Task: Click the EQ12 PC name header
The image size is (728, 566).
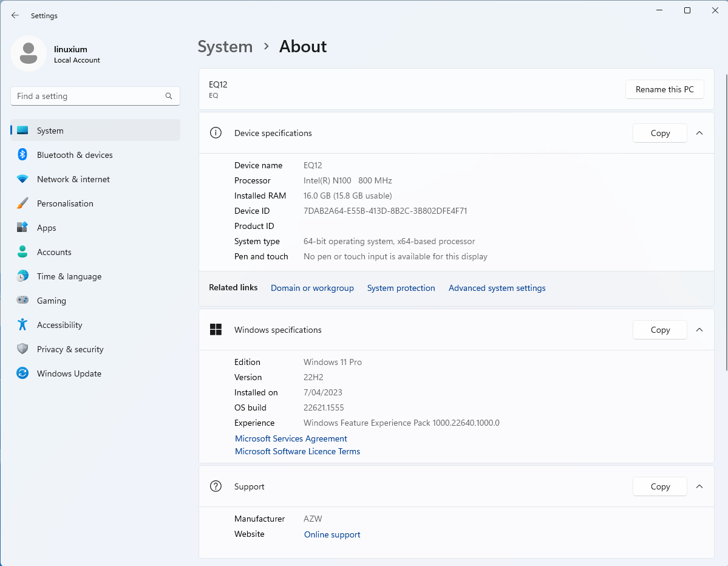Action: tap(218, 84)
